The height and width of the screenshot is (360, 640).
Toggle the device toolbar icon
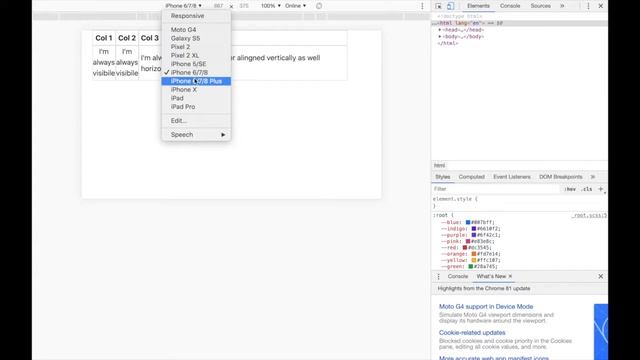tap(450, 6)
